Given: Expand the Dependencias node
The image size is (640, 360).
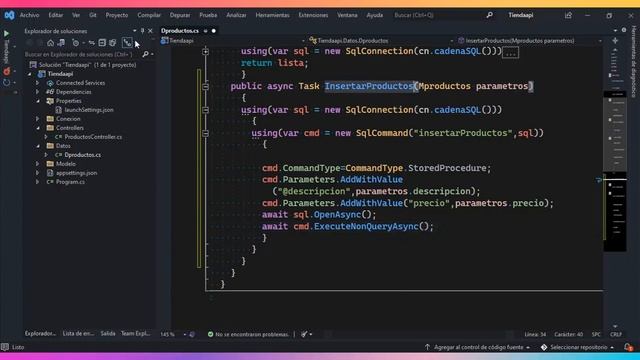Looking at the screenshot, I should point(38,92).
